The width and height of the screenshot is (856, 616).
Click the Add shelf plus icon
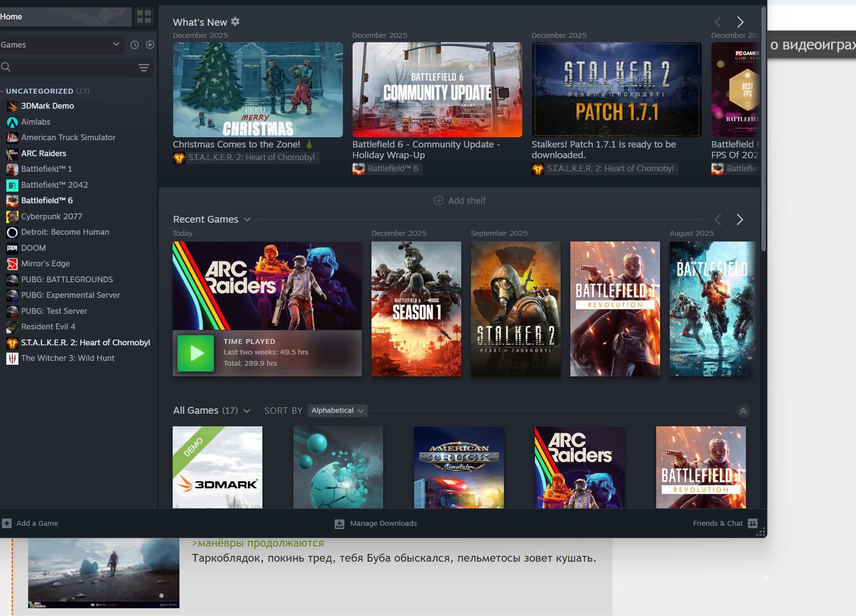point(438,201)
